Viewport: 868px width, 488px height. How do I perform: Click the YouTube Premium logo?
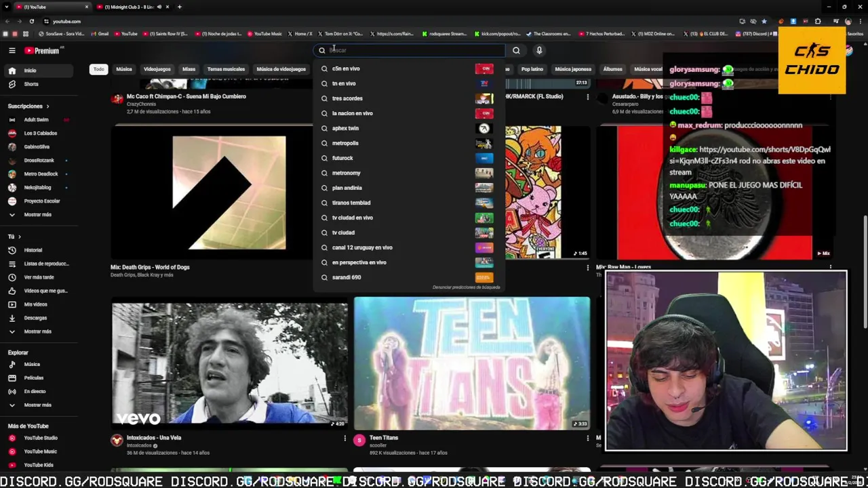pos(42,50)
